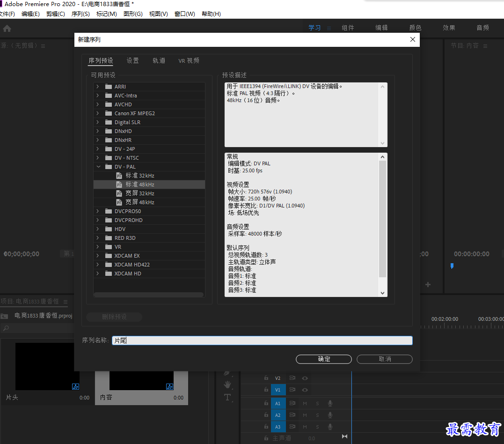Open the 窗口(W) menu
Viewport: 504px width, 444px height.
184,14
